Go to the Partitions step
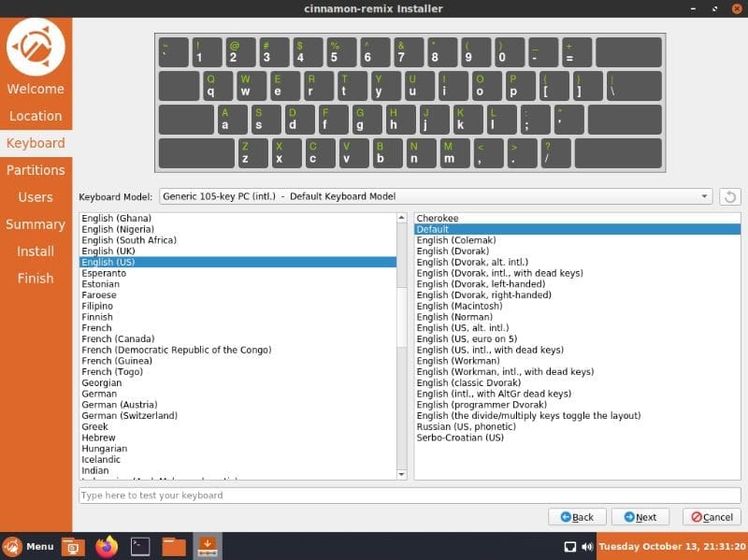Viewport: 748px width, 560px height. point(36,170)
